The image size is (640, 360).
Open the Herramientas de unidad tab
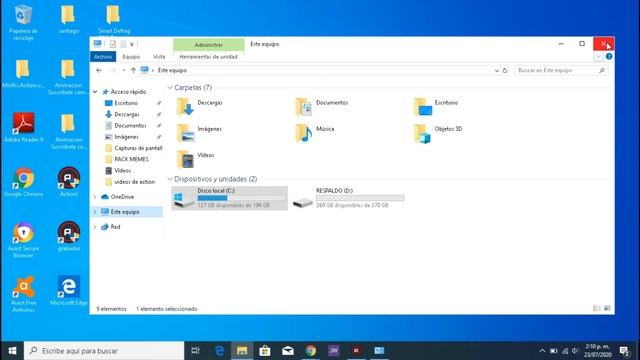tap(209, 57)
